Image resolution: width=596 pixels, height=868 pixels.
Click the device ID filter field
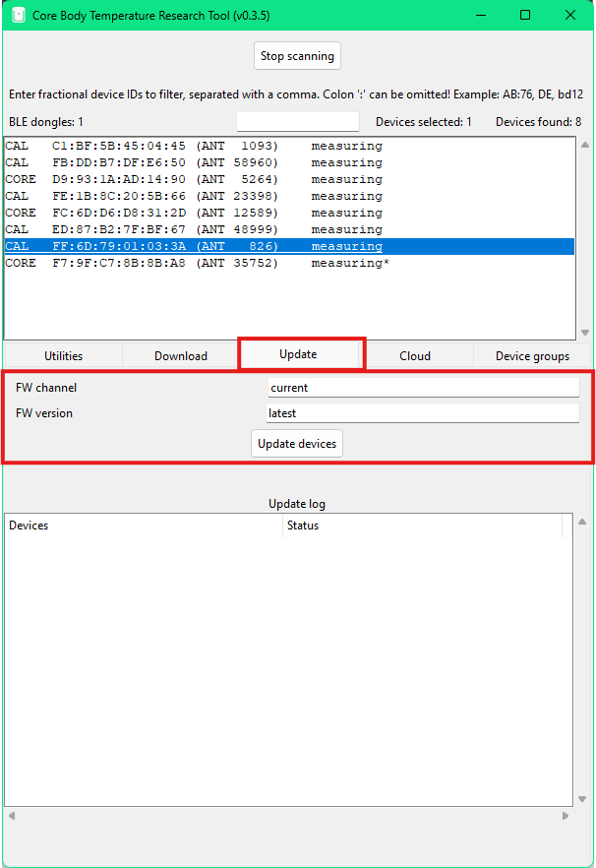click(x=298, y=122)
